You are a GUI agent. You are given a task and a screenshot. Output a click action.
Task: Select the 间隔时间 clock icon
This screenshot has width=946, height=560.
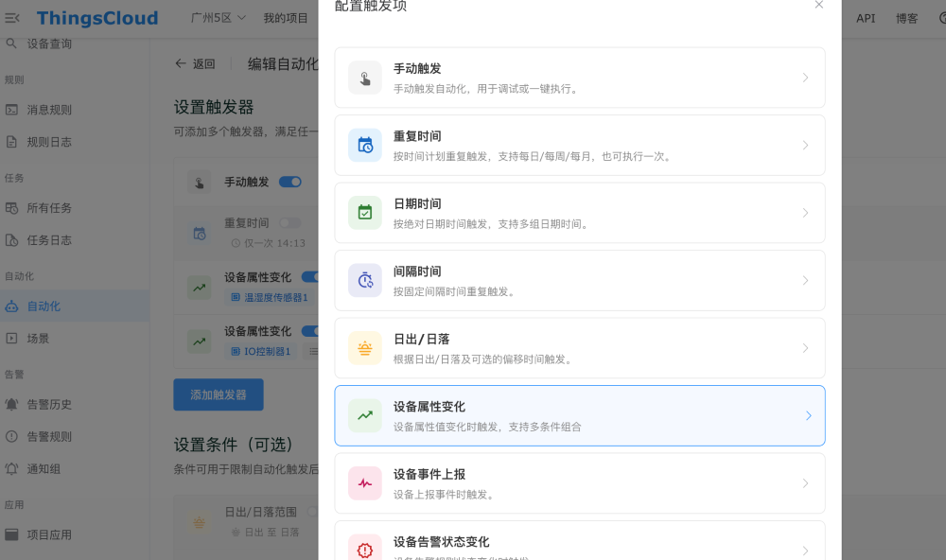(x=364, y=280)
